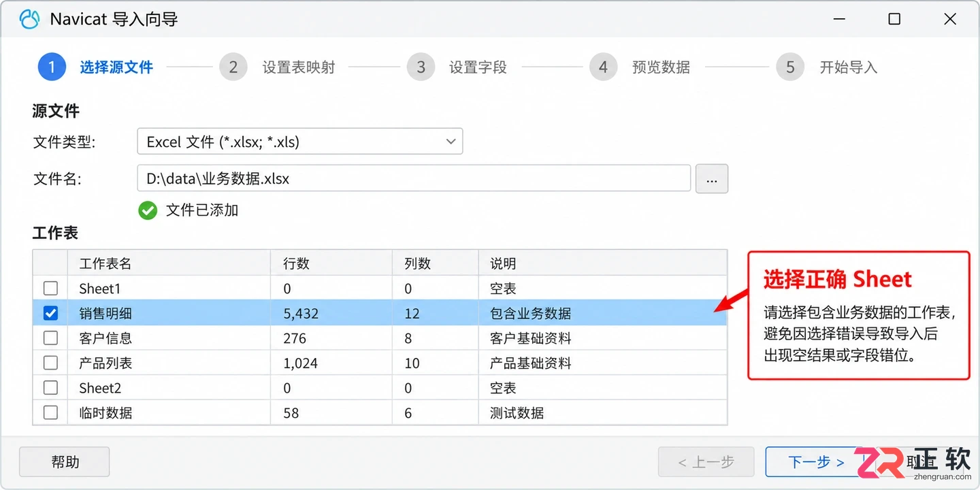Click the 说明 column header
The width and height of the screenshot is (980, 490).
click(602, 263)
